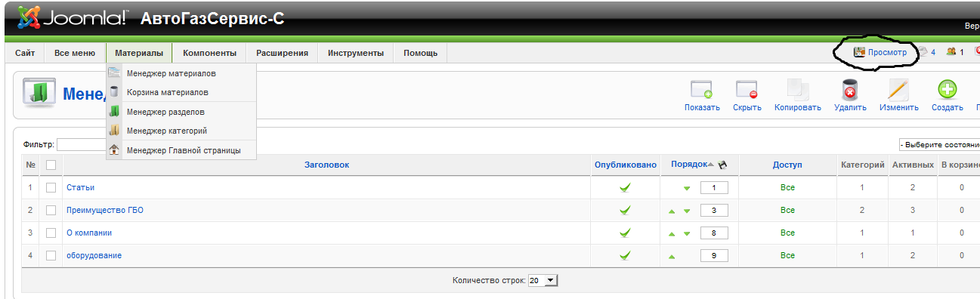The image size is (980, 299).
Task: Click the Копировать toolbar icon
Action: [797, 90]
